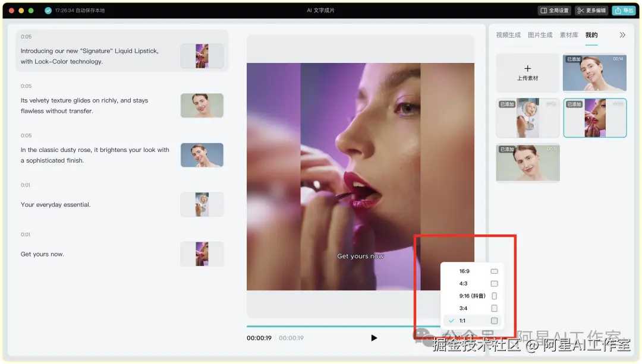Screen dimensions: 642x364
Task: Collapse the right panel with double chevron
Action: pos(622,35)
